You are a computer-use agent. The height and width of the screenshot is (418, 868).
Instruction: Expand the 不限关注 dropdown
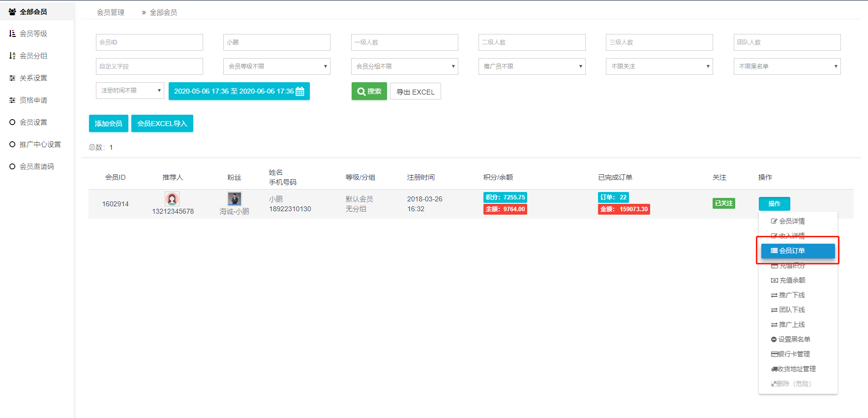tap(659, 66)
